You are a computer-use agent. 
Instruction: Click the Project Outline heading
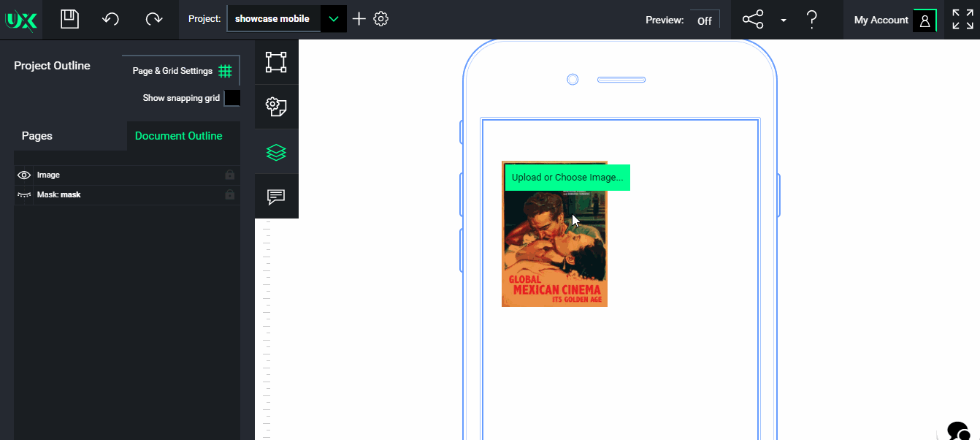[52, 66]
